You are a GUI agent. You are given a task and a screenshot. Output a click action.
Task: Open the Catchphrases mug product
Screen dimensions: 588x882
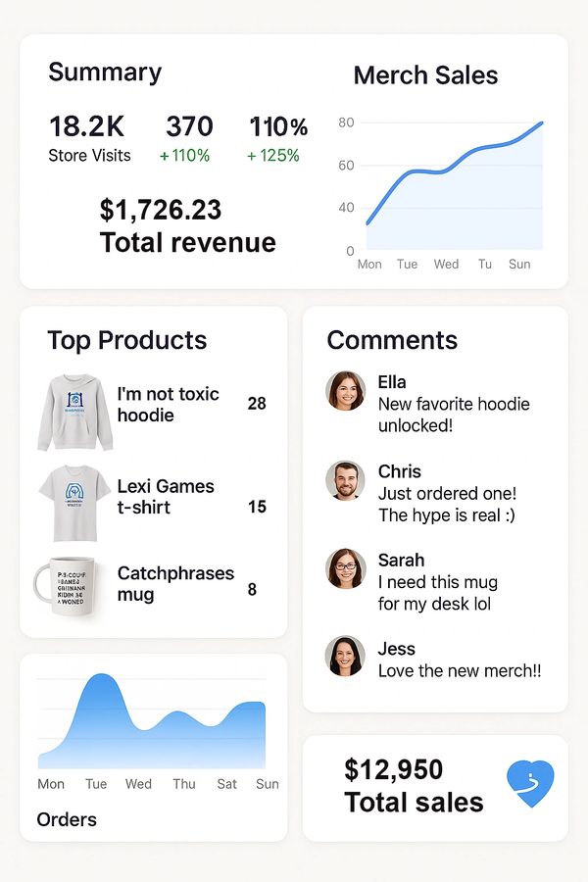[175, 584]
